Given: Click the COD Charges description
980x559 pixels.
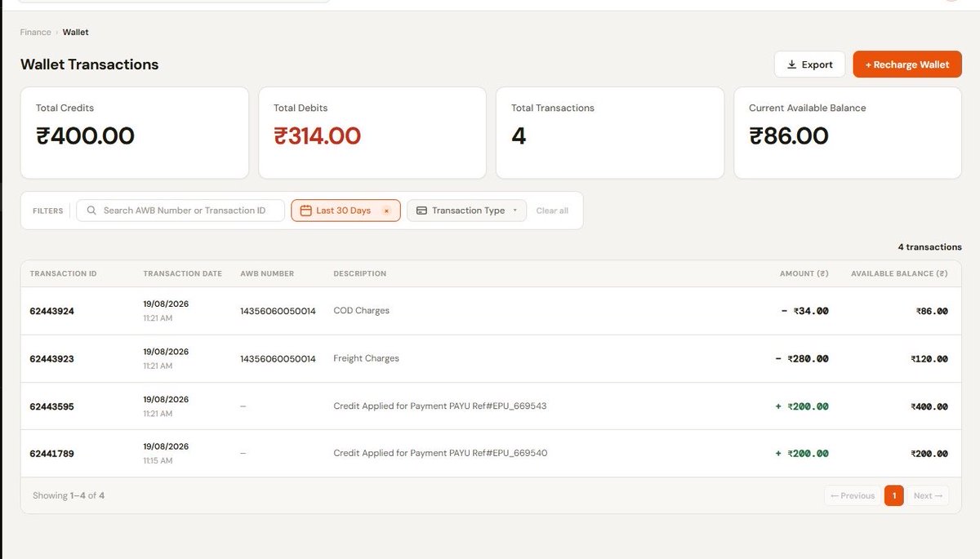Looking at the screenshot, I should (361, 311).
